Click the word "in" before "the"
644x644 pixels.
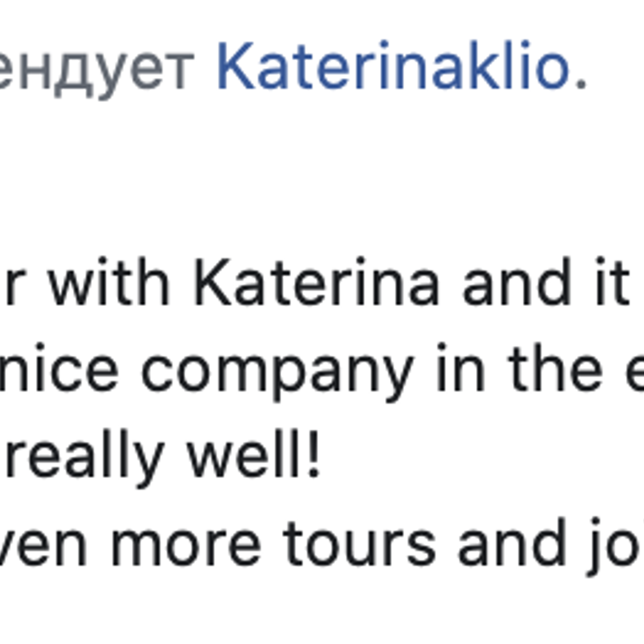coord(460,370)
